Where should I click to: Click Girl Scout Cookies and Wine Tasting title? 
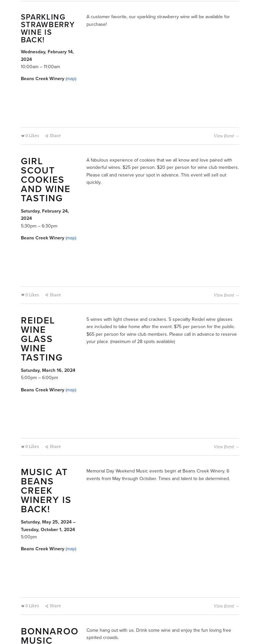click(45, 180)
